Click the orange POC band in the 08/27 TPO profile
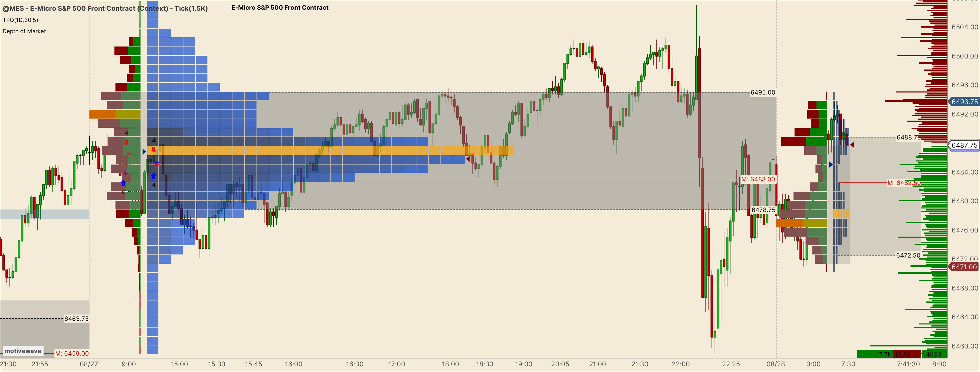The image size is (980, 372). coord(330,151)
